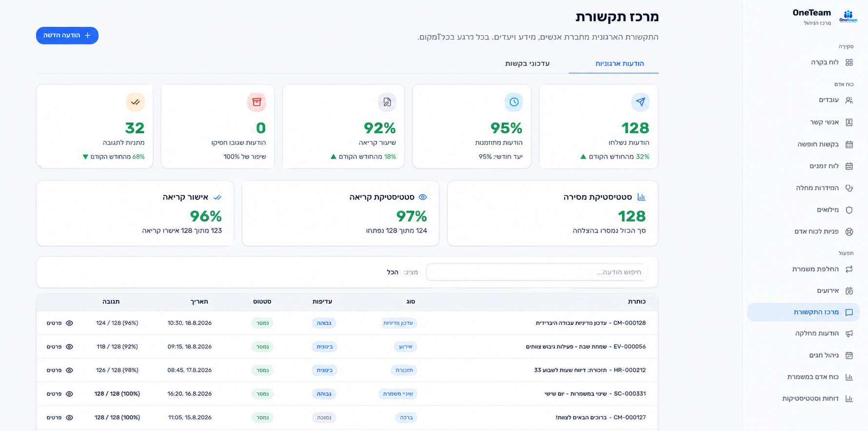Click the החלפת משמרת swap arrows icon
Viewport: 868px width, 431px height.
tap(849, 269)
